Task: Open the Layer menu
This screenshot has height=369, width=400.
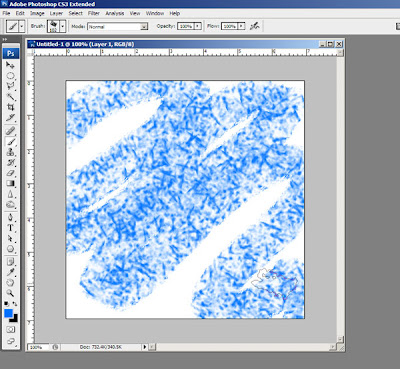Action: pos(56,13)
